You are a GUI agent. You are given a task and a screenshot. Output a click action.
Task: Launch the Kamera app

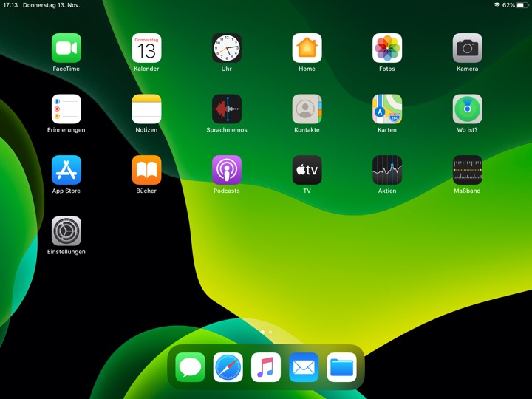pyautogui.click(x=467, y=48)
